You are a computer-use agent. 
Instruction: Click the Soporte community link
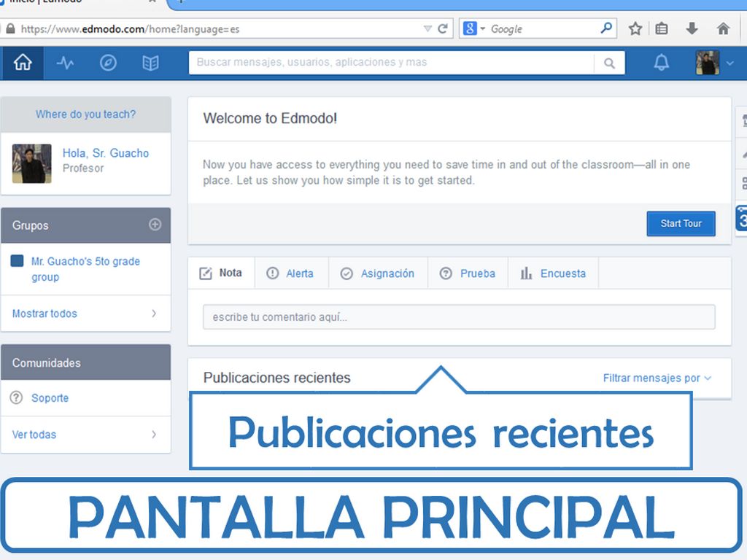coord(50,398)
